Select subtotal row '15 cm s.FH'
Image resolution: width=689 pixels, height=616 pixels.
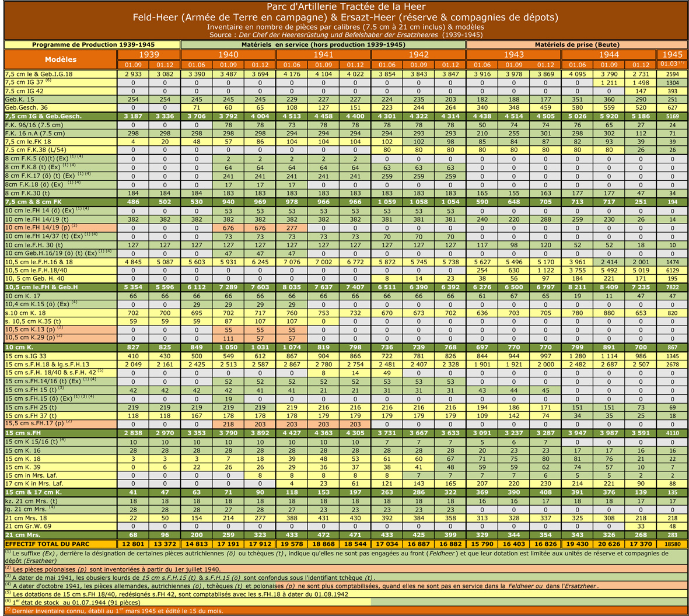pyautogui.click(x=61, y=433)
